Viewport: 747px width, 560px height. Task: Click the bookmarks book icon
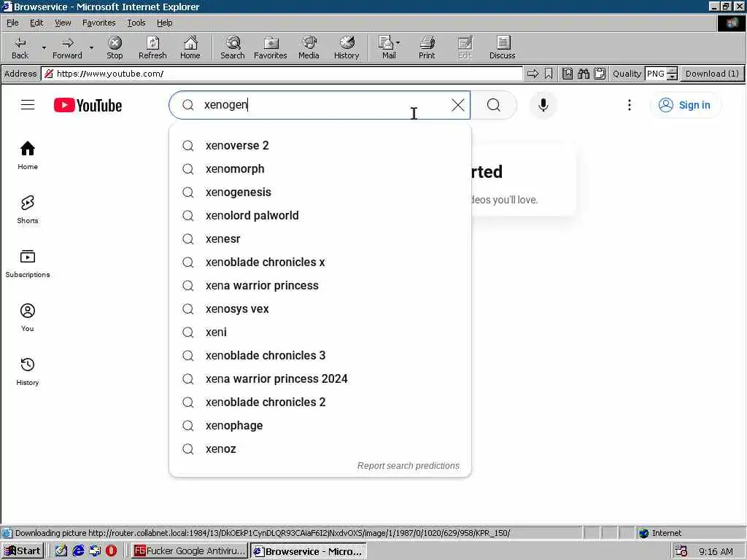pos(568,74)
